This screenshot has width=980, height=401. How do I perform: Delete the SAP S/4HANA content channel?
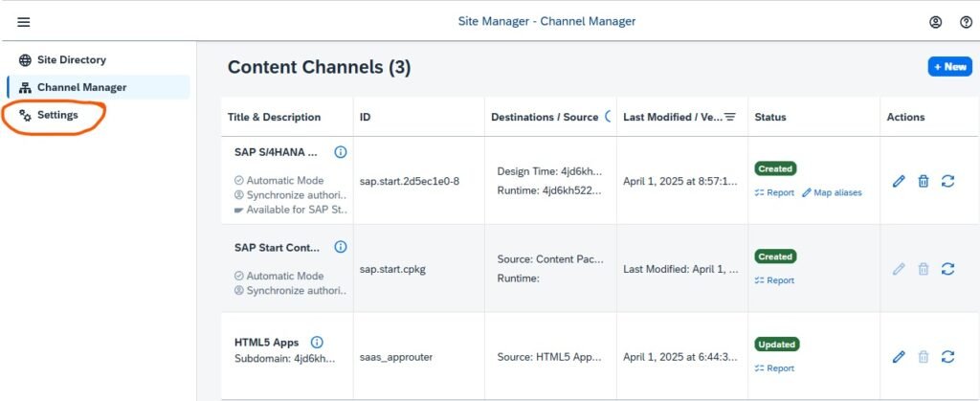coord(924,181)
